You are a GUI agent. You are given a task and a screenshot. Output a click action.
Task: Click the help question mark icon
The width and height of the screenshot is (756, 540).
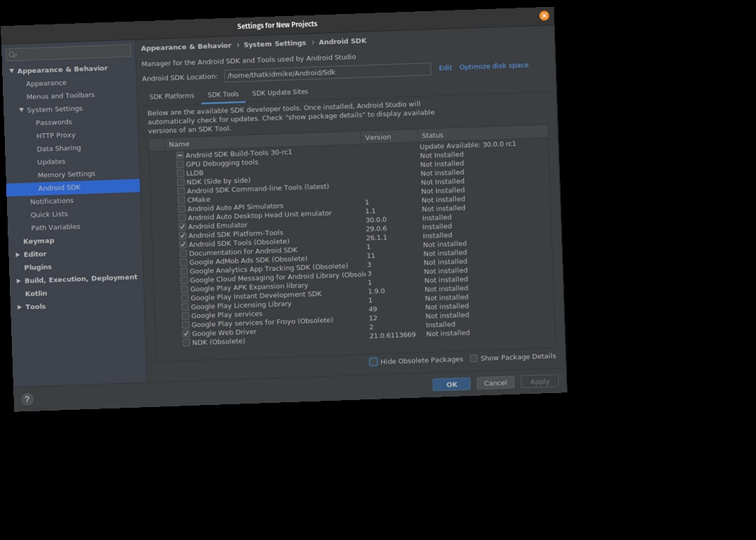point(27,399)
